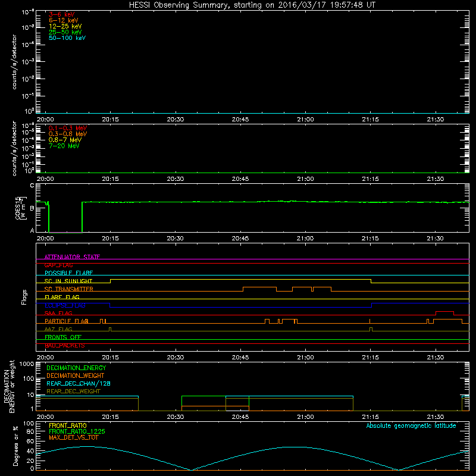476x476 pixels.
Task: Click the MAX_DET_VS_TOT legend label
Action: pyautogui.click(x=73, y=437)
